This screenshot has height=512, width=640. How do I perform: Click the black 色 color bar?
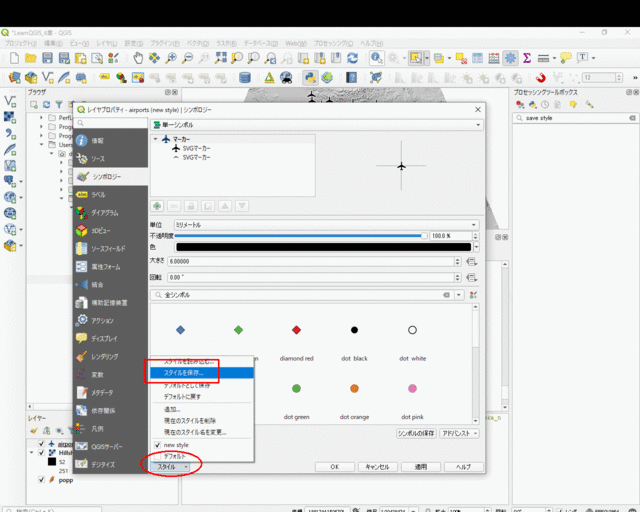coord(323,247)
